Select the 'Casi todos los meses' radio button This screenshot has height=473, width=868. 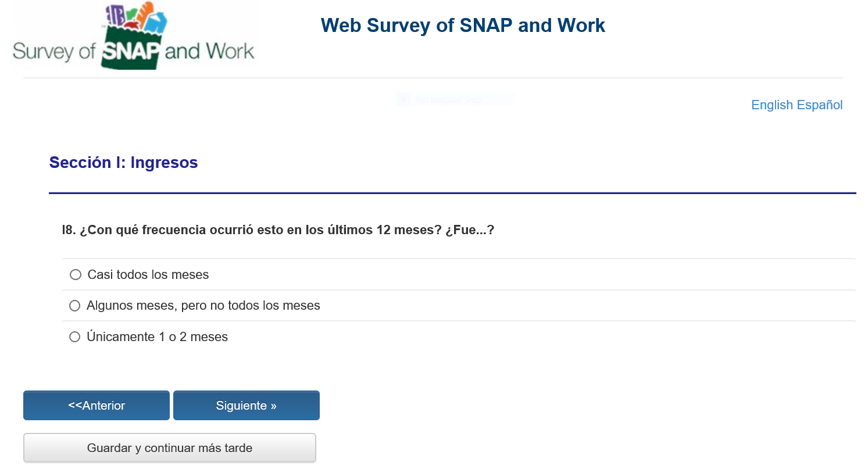(76, 274)
